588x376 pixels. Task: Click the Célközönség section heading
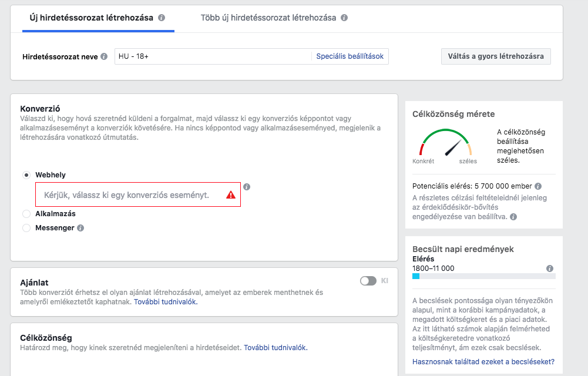click(x=46, y=338)
